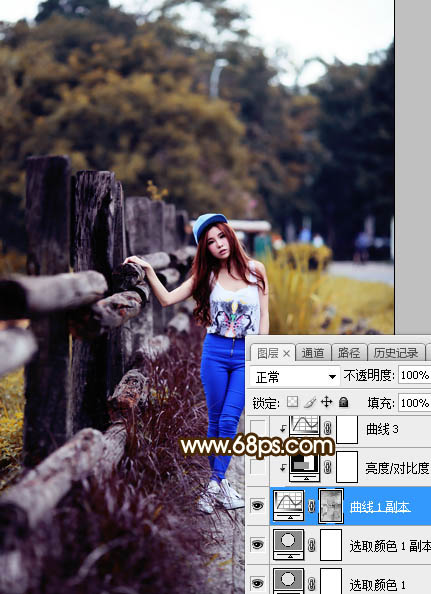Switch to the 通道 tab

coord(313,353)
